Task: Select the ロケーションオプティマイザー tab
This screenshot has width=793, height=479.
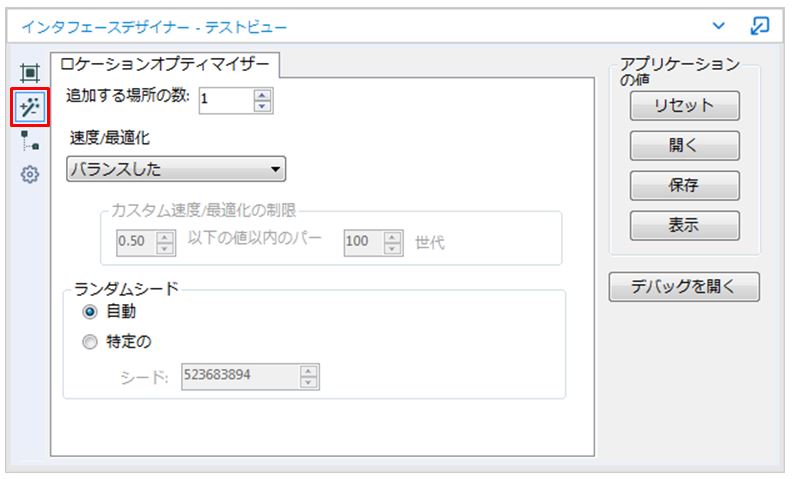Action: coord(164,65)
